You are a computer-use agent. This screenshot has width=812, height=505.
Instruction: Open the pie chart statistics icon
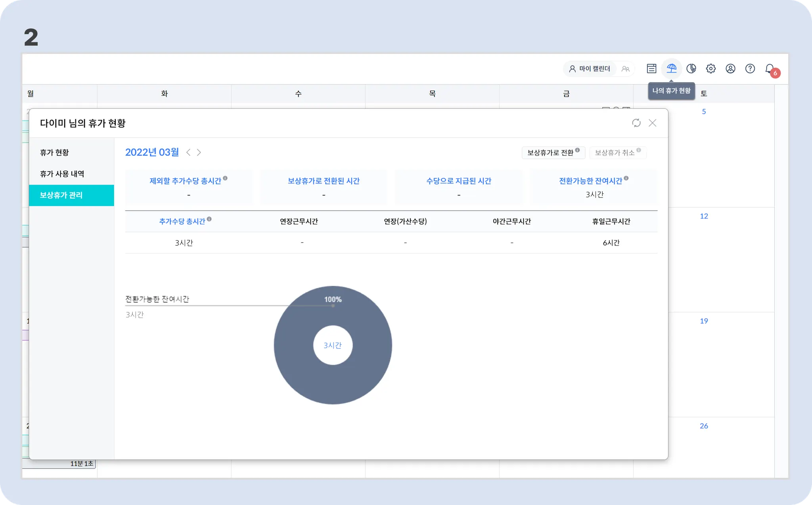coord(691,69)
